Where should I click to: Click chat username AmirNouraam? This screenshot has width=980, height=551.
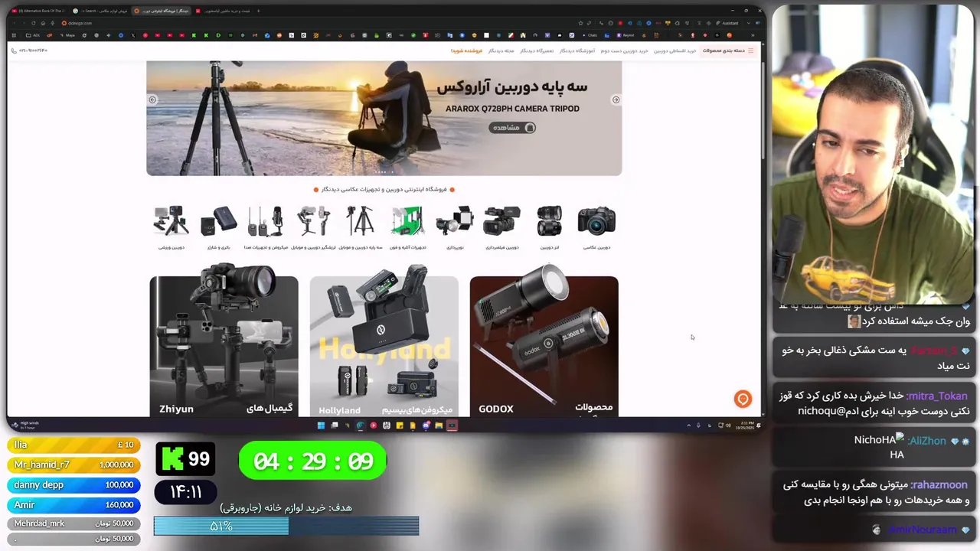[923, 530]
